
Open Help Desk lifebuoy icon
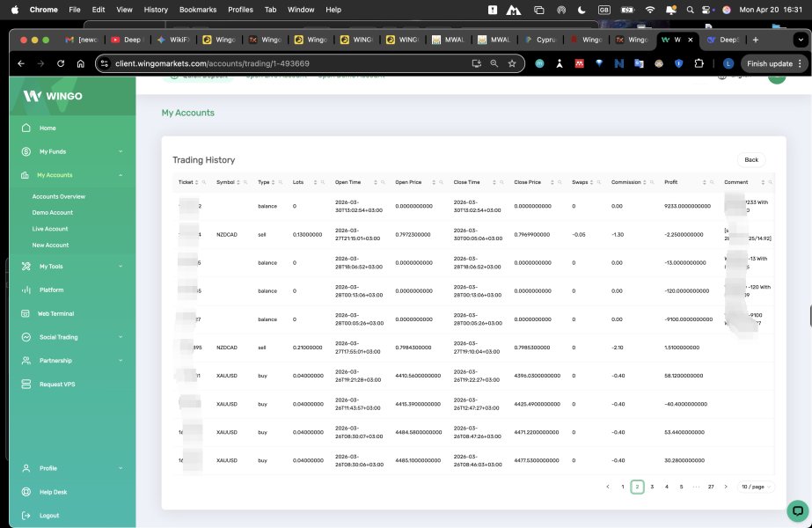(26, 492)
